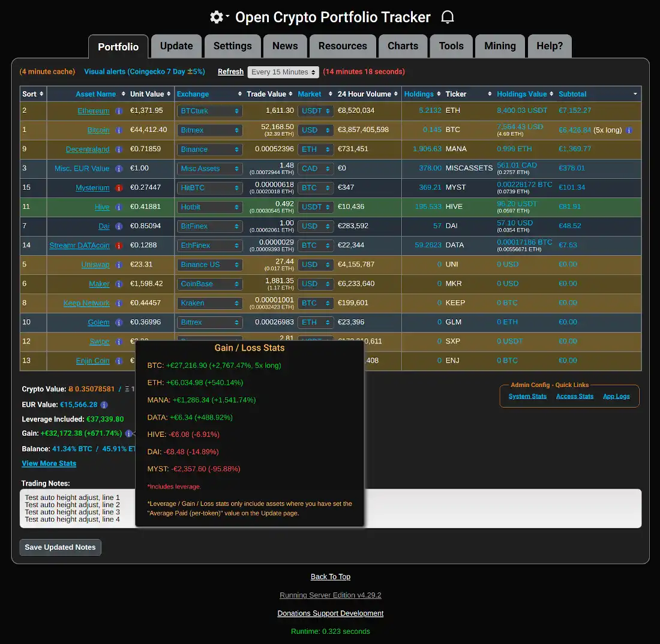Image resolution: width=660 pixels, height=644 pixels.
Task: Sort by Asset Name column arrows
Action: coord(124,94)
